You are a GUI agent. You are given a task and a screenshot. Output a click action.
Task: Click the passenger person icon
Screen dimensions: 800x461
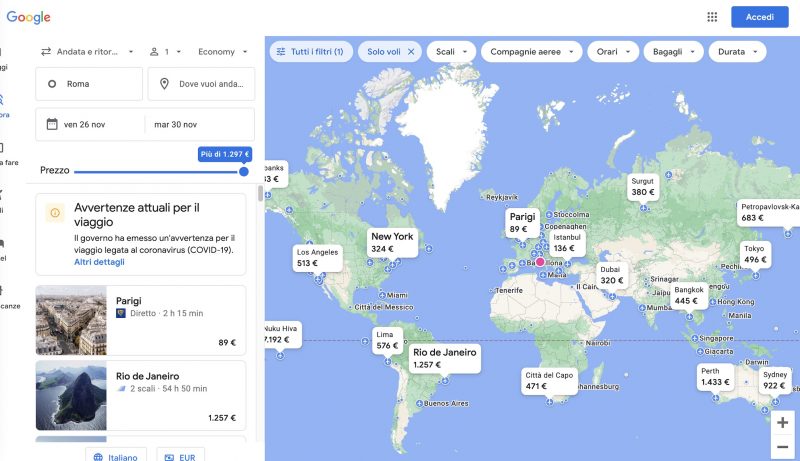(x=154, y=52)
